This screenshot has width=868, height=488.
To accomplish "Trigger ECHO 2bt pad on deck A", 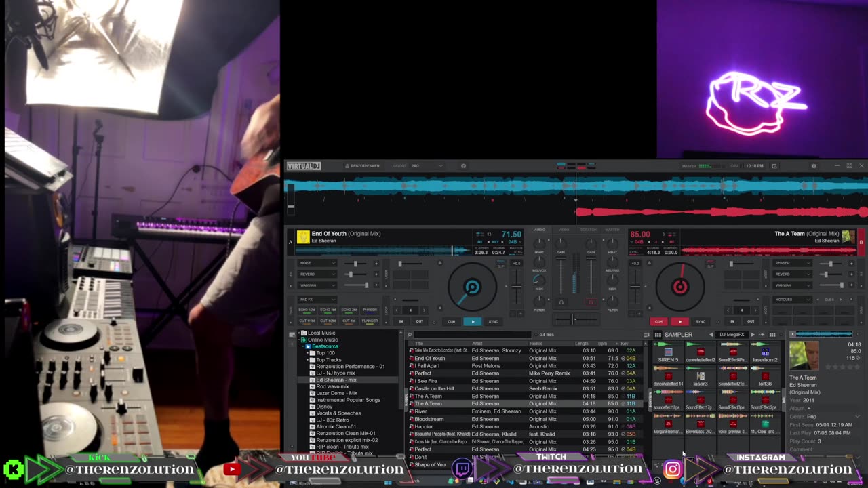I will (x=349, y=310).
